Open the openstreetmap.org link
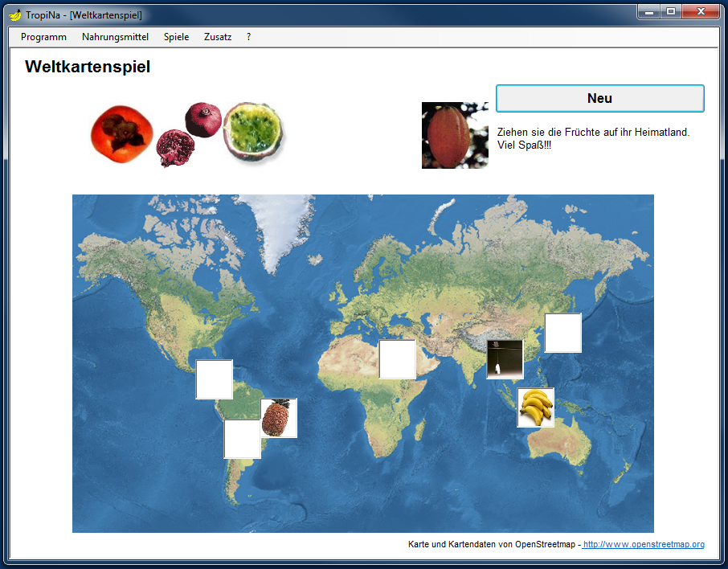Screen dimensions: 728x569 click(644, 545)
